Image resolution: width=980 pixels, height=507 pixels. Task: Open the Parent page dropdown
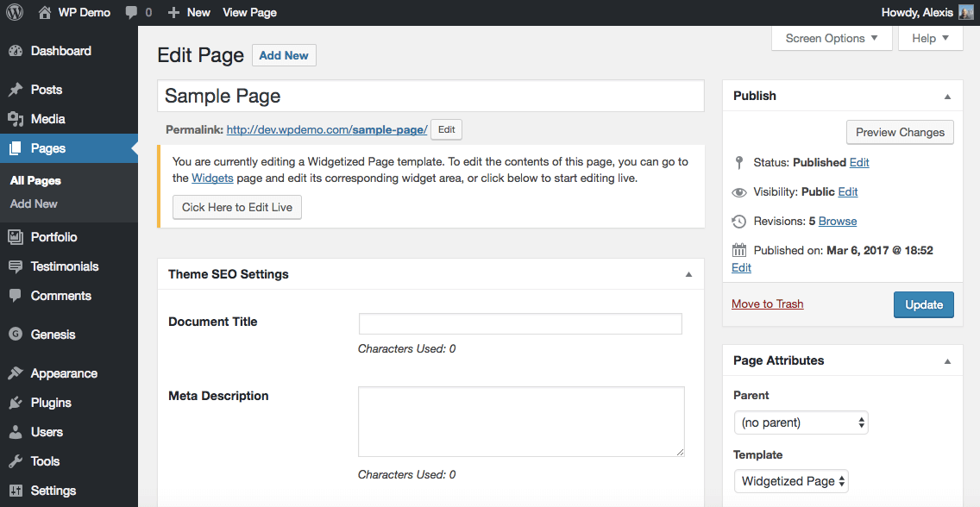(x=801, y=422)
